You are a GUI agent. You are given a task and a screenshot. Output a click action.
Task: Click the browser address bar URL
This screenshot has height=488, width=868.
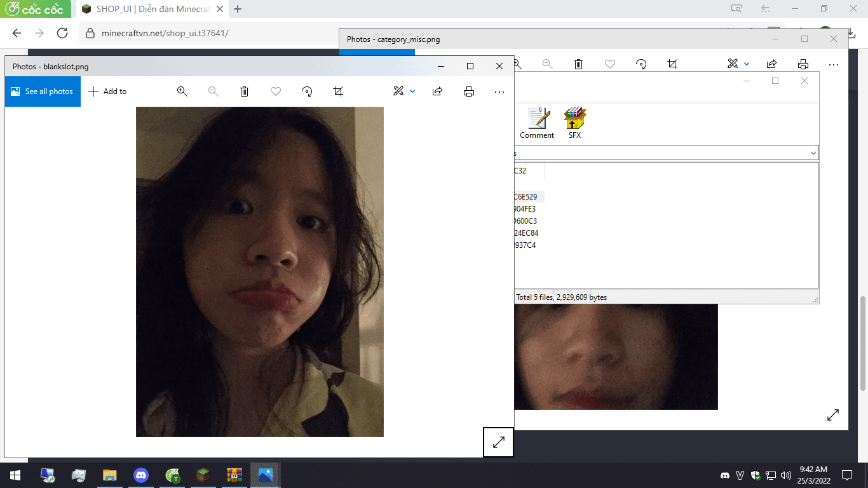click(165, 33)
